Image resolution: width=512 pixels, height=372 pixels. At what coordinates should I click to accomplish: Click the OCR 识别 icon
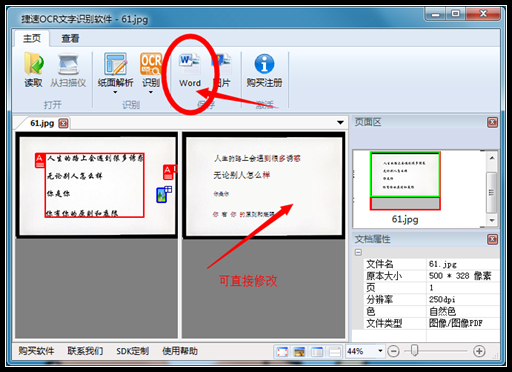pos(151,64)
